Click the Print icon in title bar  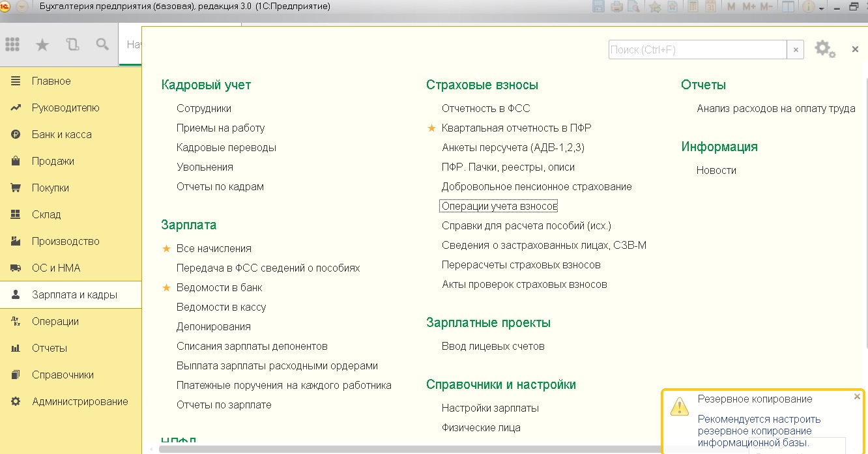coord(616,7)
